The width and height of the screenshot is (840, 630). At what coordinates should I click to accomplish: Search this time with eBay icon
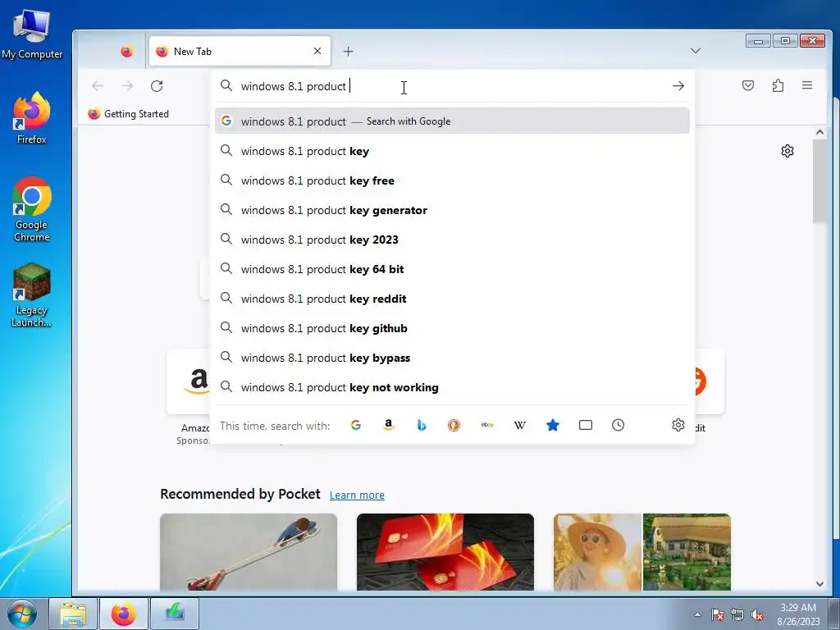[487, 426]
